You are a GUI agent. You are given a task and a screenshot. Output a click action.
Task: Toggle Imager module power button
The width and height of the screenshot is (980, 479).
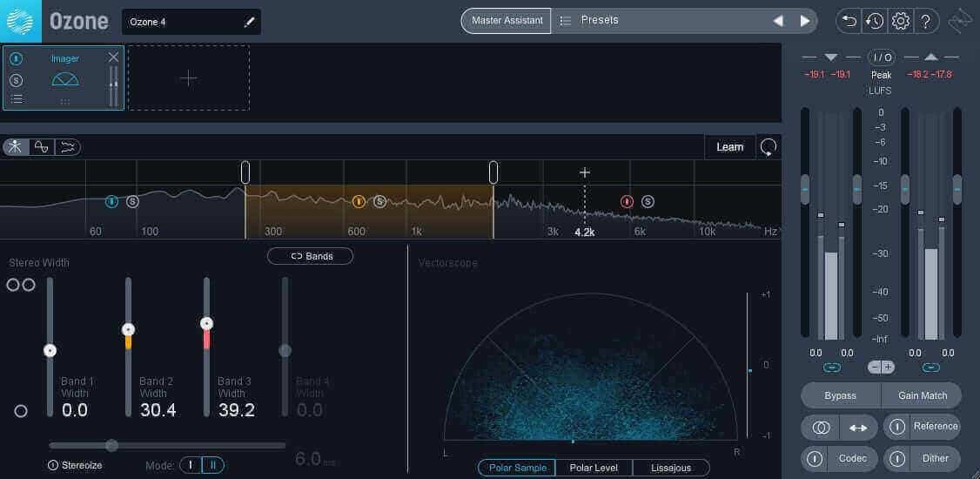[x=17, y=58]
